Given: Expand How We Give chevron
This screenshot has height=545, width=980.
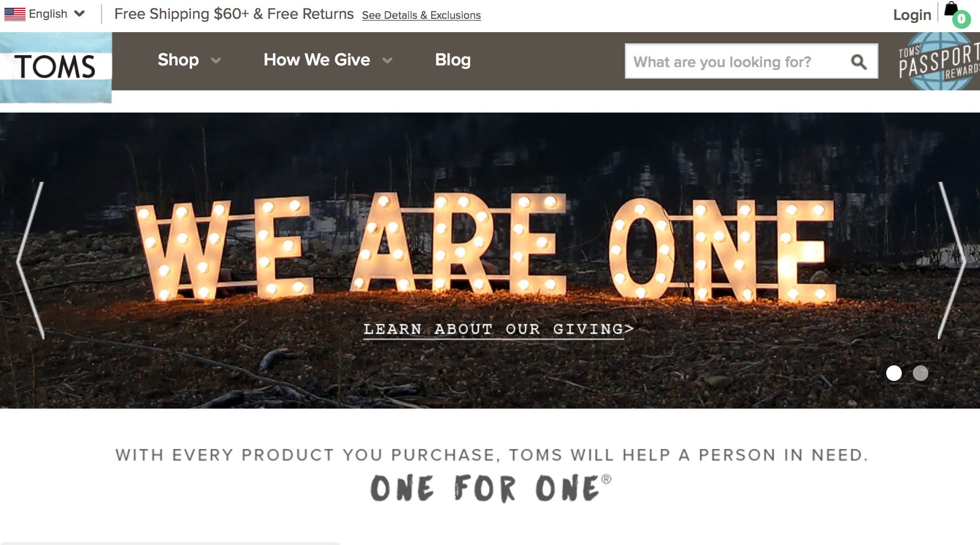Looking at the screenshot, I should (x=387, y=60).
